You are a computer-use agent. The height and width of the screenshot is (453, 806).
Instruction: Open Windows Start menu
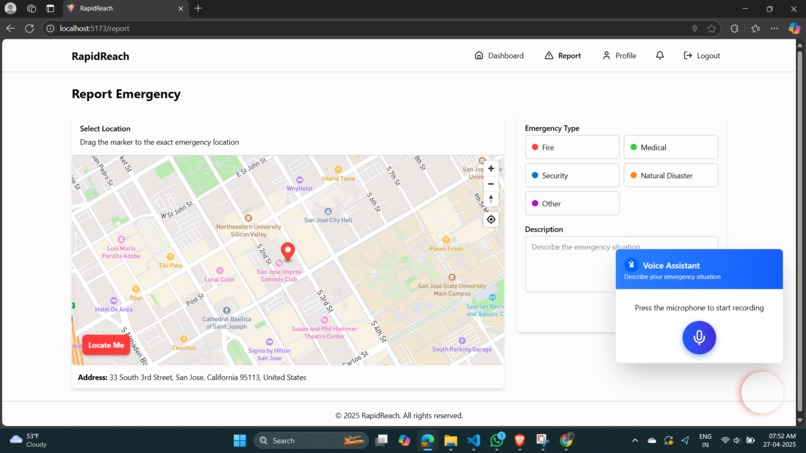click(x=240, y=441)
